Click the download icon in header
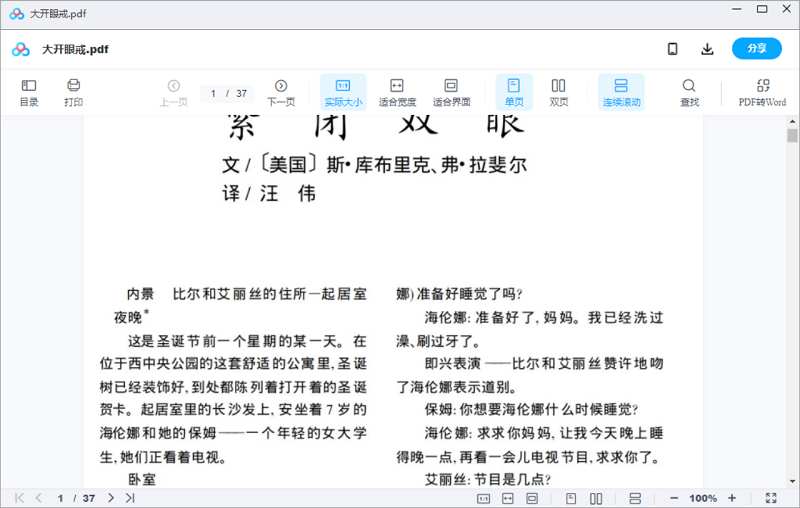Screen dimensions: 800x508 tap(707, 49)
